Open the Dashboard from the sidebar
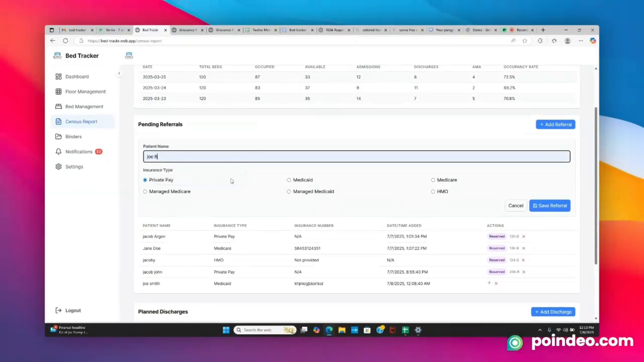Screen dimensions: 644x362 coord(77,76)
